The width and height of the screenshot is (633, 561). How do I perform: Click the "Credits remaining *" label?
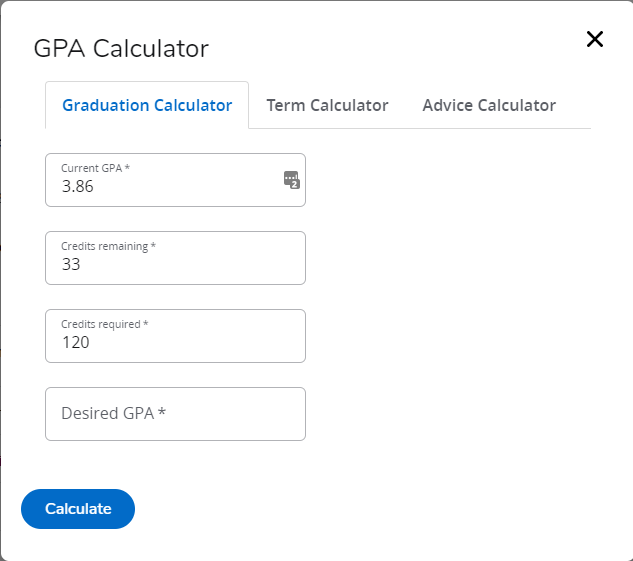coord(108,246)
